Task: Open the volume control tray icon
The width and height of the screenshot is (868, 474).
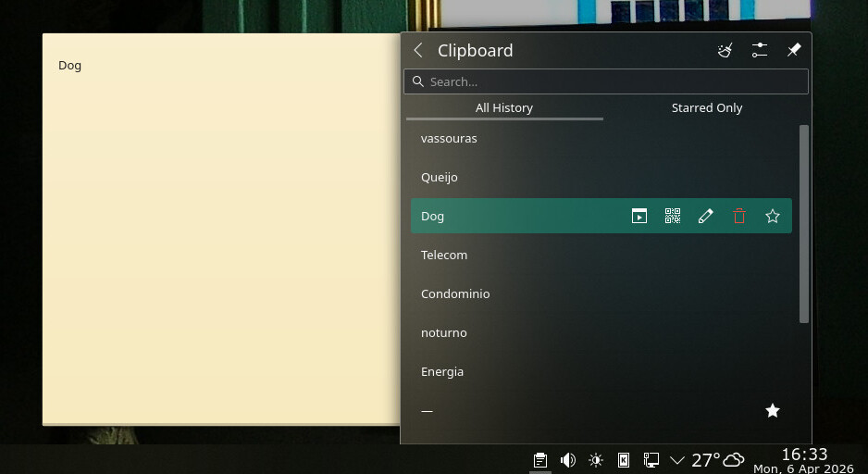Action: 568,460
